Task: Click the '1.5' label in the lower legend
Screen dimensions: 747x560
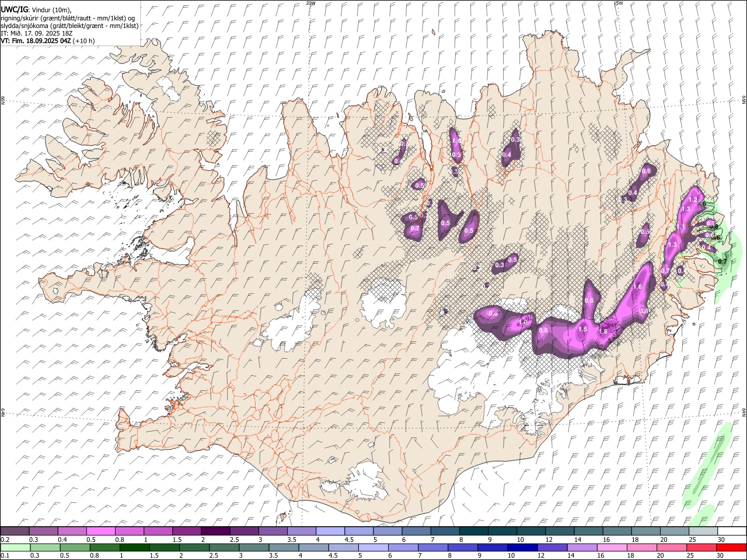Action: point(154,555)
